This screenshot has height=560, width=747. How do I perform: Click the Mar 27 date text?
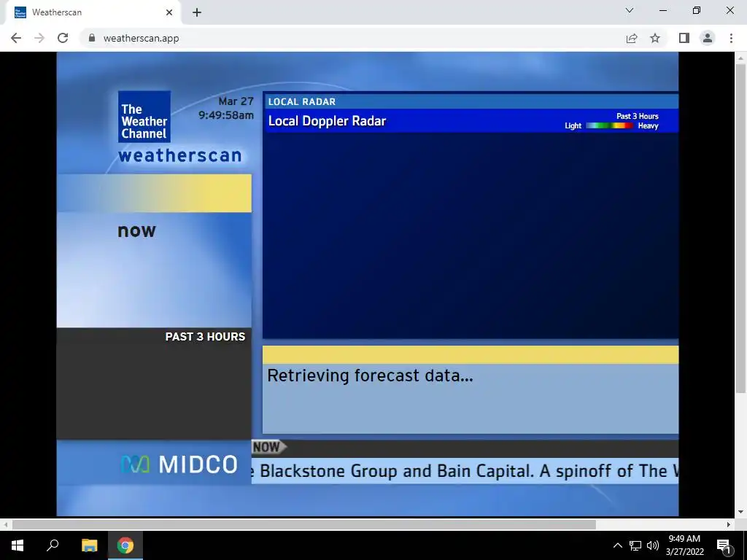236,101
